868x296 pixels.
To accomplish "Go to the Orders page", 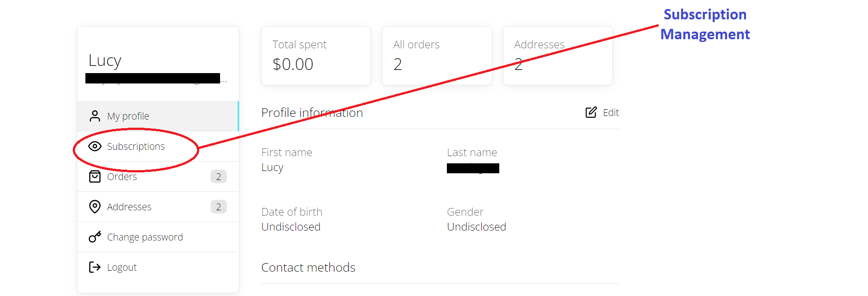I will click(x=158, y=176).
